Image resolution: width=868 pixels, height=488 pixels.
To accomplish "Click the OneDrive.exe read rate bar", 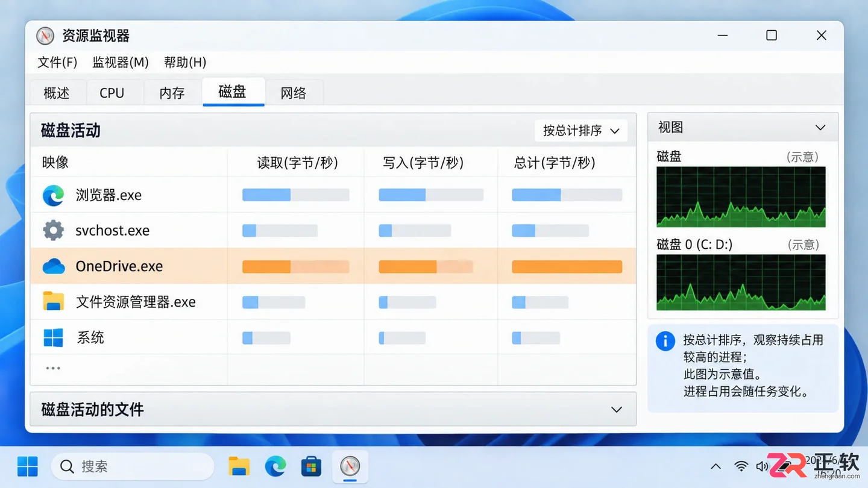I will click(296, 266).
